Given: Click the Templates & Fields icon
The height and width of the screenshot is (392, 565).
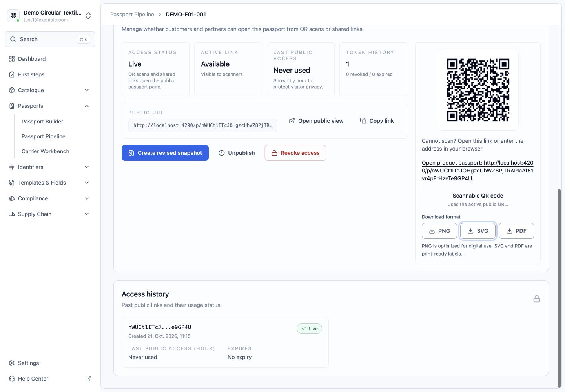Looking at the screenshot, I should point(12,183).
